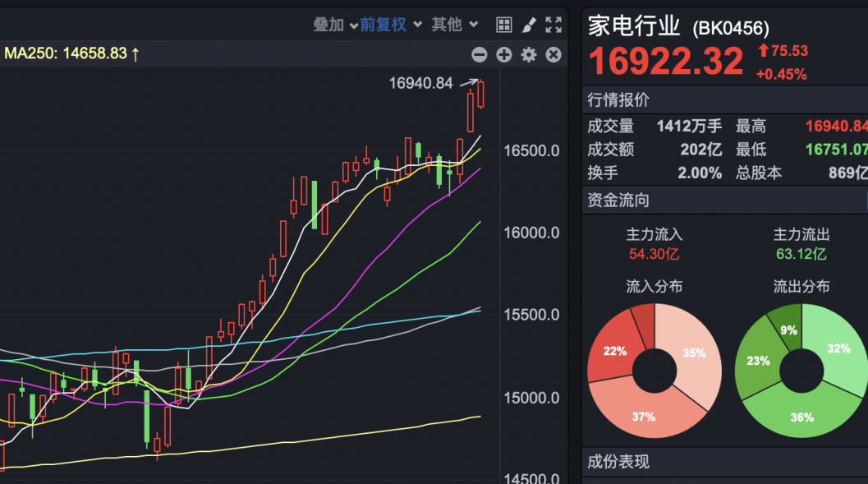868x484 pixels.
Task: Click the 32% outflow pie slice
Action: [838, 348]
